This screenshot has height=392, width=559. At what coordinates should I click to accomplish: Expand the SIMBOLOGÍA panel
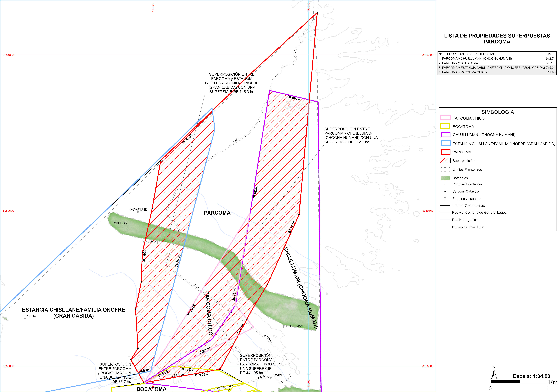499,112
